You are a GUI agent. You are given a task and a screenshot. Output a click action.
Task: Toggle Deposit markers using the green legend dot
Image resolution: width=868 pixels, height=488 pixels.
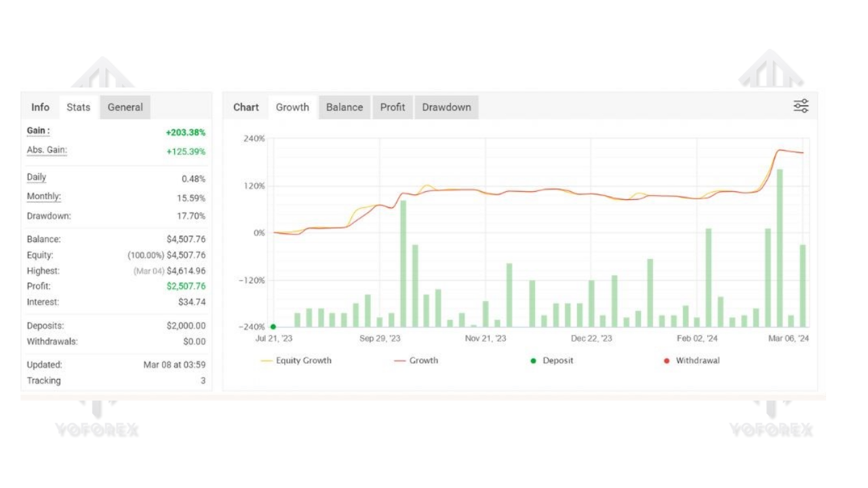[535, 360]
